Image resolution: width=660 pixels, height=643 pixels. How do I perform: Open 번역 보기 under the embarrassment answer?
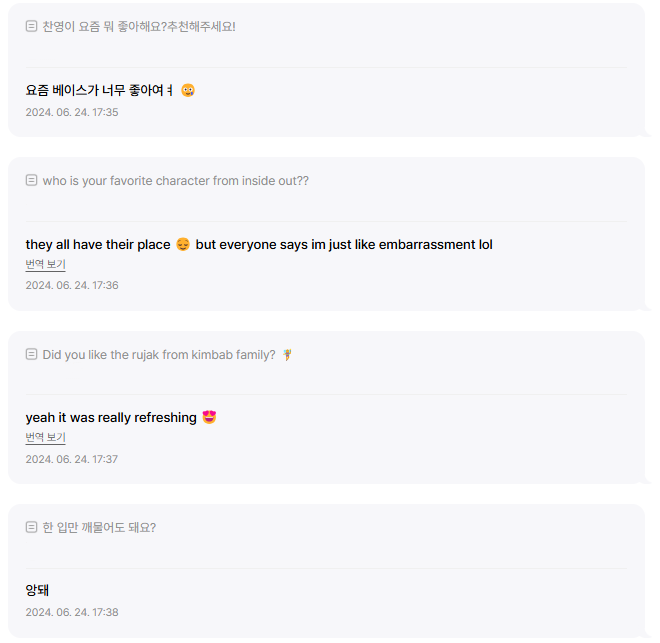(x=45, y=264)
